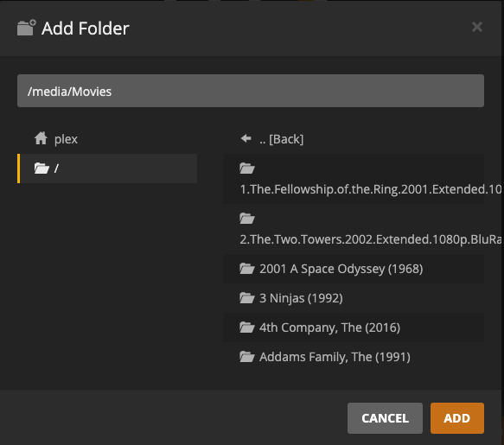Screen dimensions: 504x445
Task: Click the Add Folder header icon
Action: pyautogui.click(x=26, y=28)
